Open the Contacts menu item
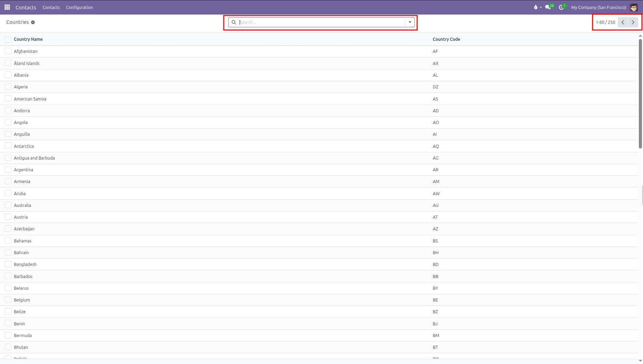 [51, 7]
